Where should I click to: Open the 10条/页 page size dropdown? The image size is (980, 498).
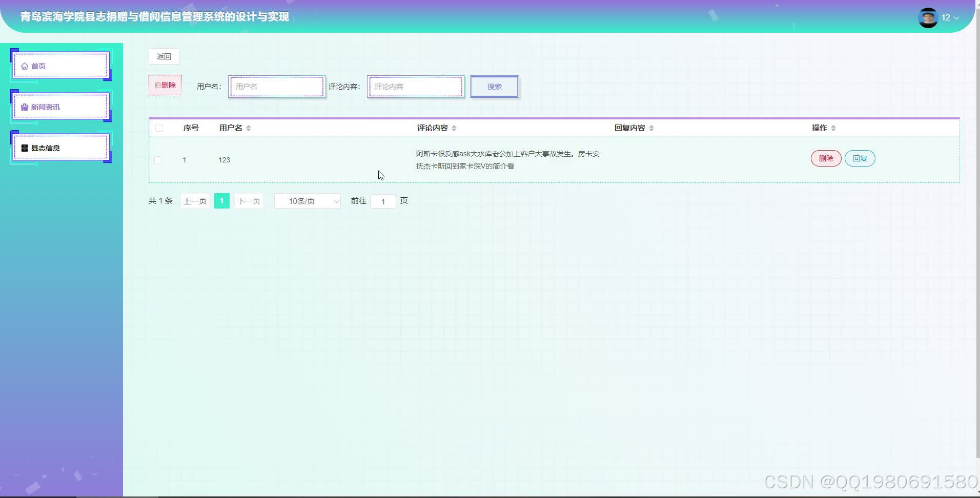click(307, 201)
